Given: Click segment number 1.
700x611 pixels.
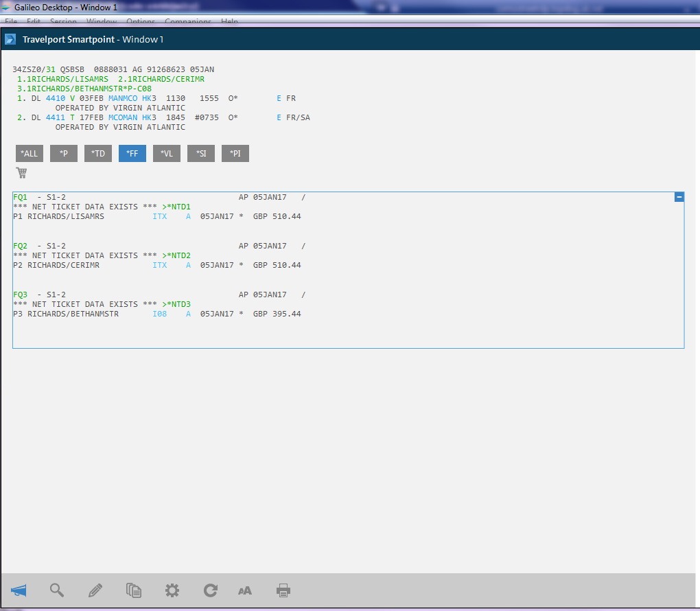Looking at the screenshot, I should click(21, 97).
